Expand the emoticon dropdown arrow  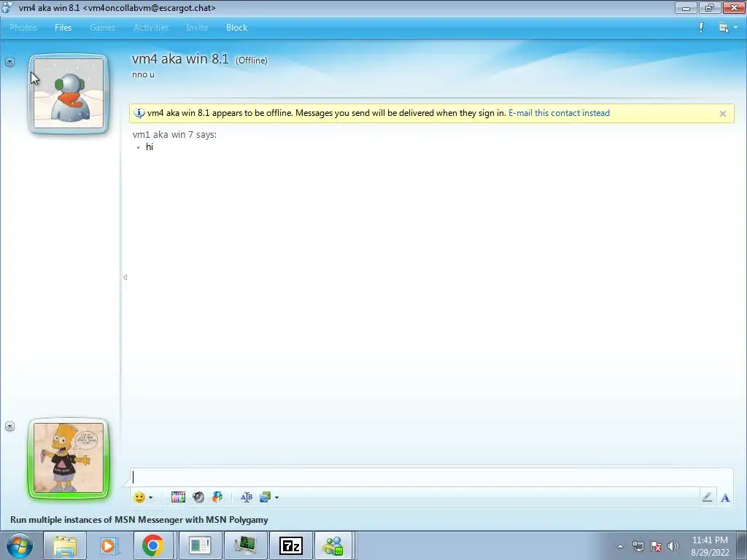[150, 497]
